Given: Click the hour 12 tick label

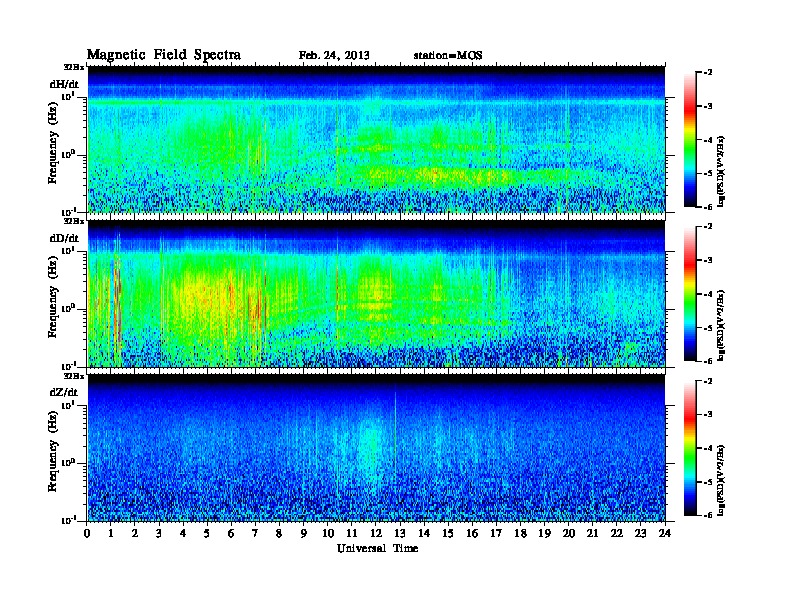Looking at the screenshot, I should click(376, 533).
